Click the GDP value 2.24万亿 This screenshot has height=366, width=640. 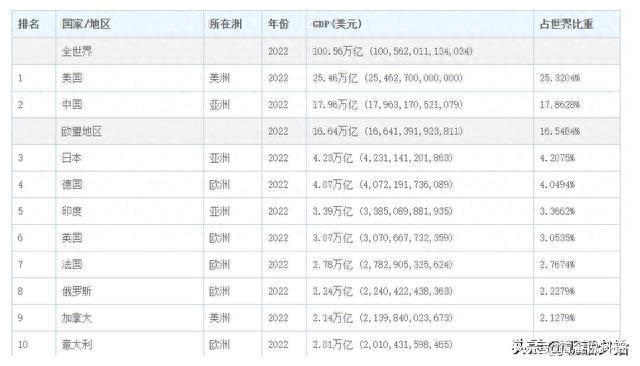pyautogui.click(x=333, y=291)
